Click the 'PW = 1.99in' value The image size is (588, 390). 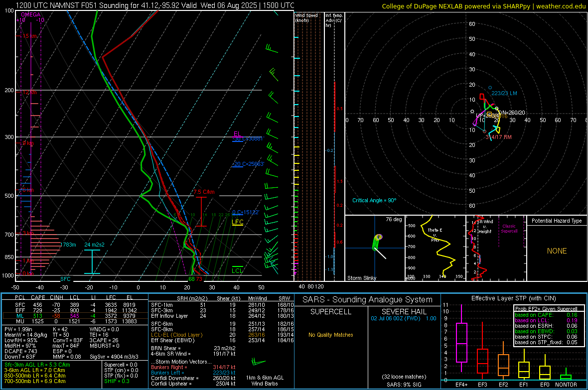click(x=18, y=329)
